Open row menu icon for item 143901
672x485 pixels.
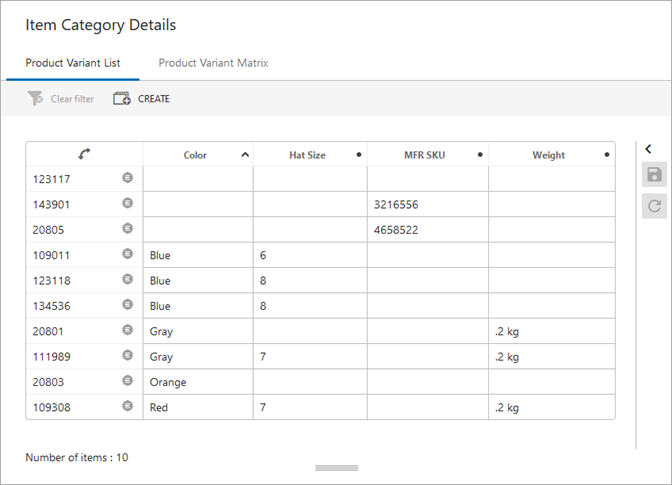pyautogui.click(x=127, y=203)
